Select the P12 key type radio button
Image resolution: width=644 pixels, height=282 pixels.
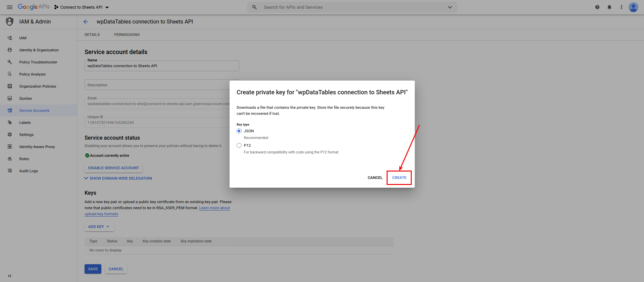(x=239, y=145)
